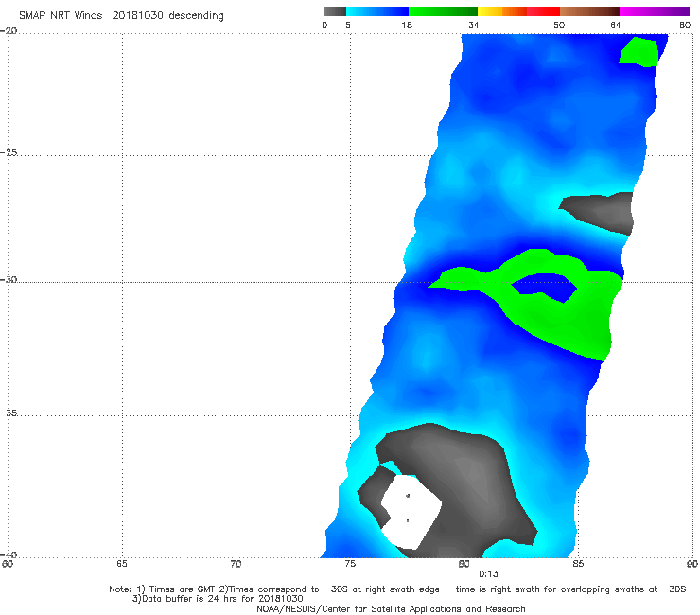Click latitude axis label '-20'
The image size is (700, 615).
click(9, 31)
